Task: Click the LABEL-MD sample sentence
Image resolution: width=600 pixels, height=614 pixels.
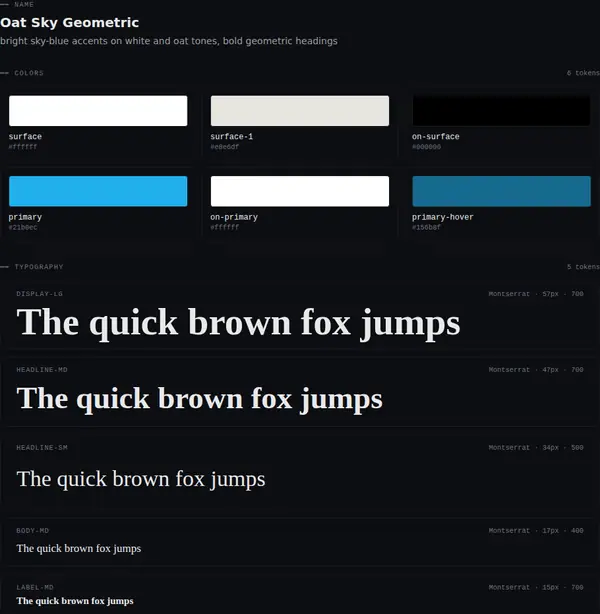Action: [75, 601]
